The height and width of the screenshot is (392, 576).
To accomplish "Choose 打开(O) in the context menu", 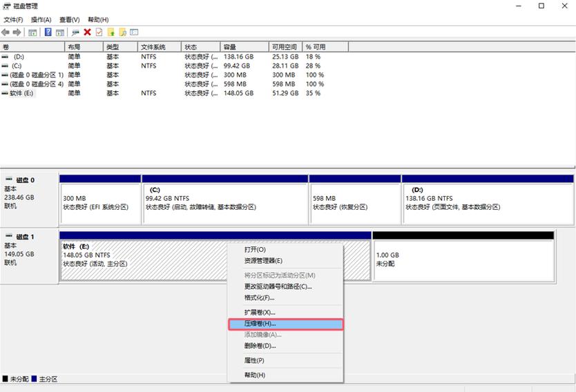I will tap(285, 250).
